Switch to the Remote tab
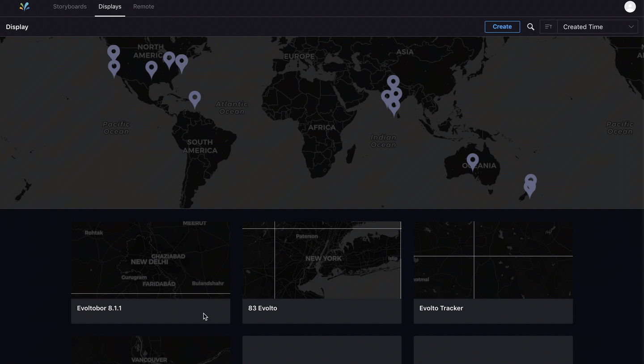This screenshot has height=364, width=644. 144,7
